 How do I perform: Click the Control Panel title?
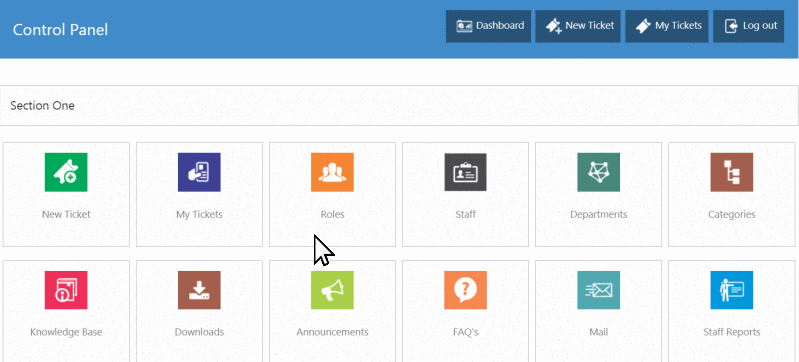(60, 30)
